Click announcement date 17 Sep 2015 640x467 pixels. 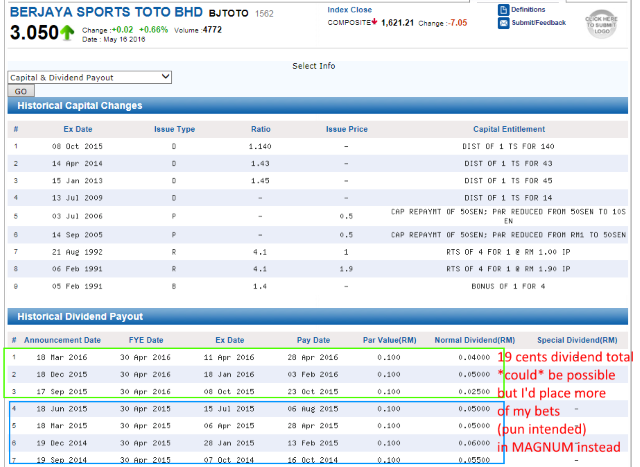click(x=62, y=391)
